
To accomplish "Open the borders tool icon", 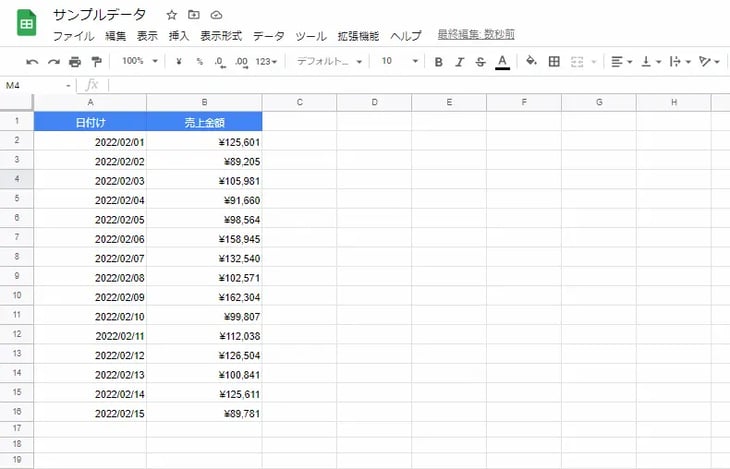I will tap(554, 62).
